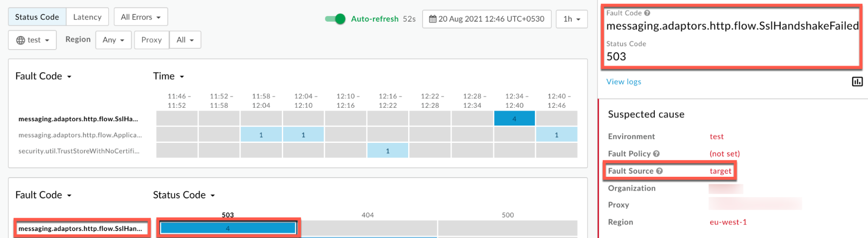Viewport: 868px width, 238px height.
Task: Open the Status Code column dropdown
Action: click(x=184, y=195)
